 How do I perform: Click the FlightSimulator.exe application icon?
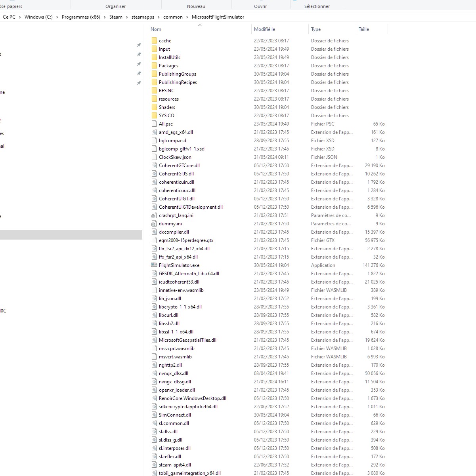pos(154,265)
